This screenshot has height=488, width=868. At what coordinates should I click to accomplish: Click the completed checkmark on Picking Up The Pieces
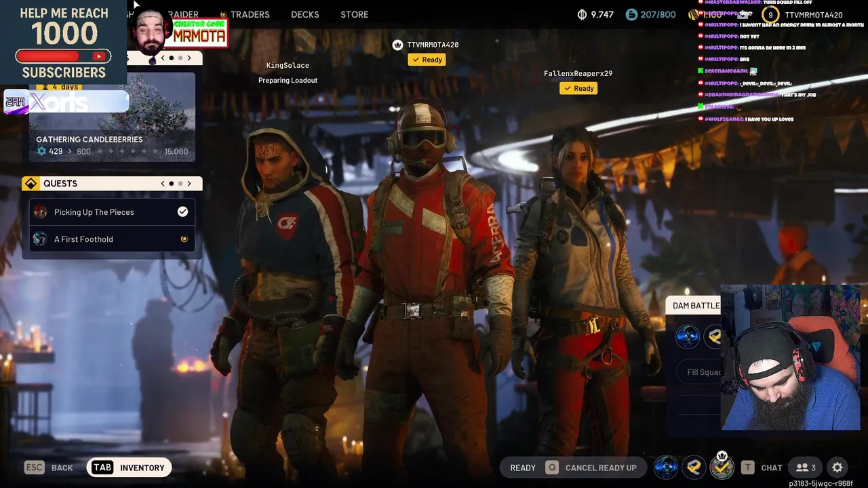tap(182, 212)
